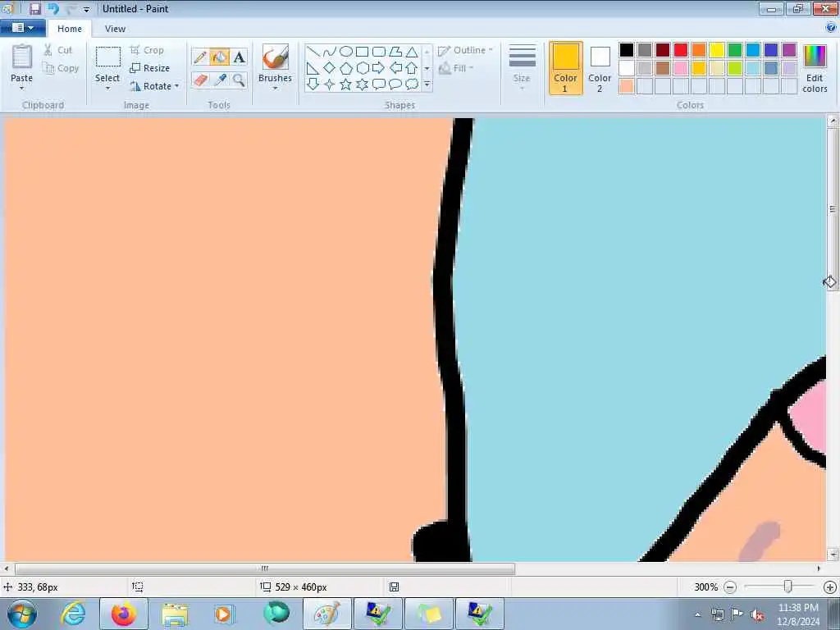Open the Paint Help question mark

click(831, 28)
